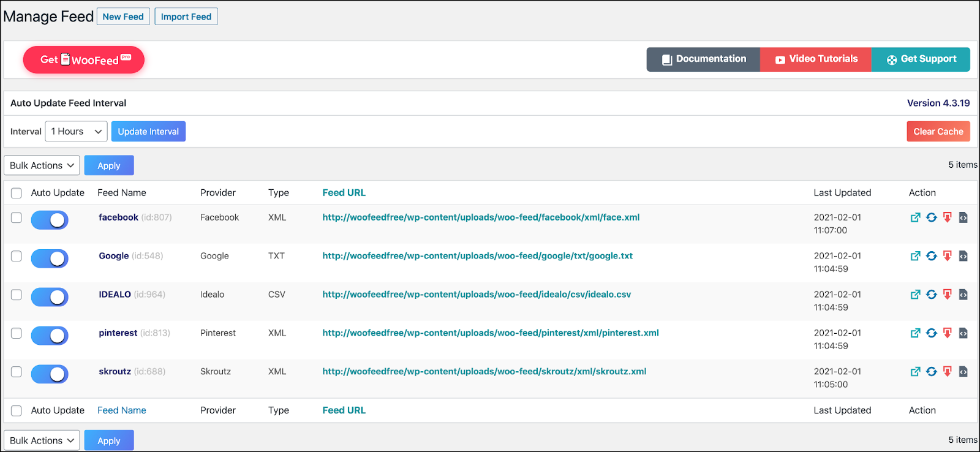This screenshot has height=452, width=980.
Task: Open the idealo.csv feed URL
Action: (477, 295)
